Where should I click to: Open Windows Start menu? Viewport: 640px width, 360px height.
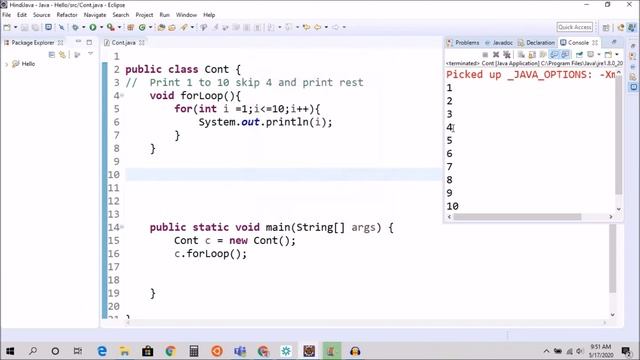[10, 351]
